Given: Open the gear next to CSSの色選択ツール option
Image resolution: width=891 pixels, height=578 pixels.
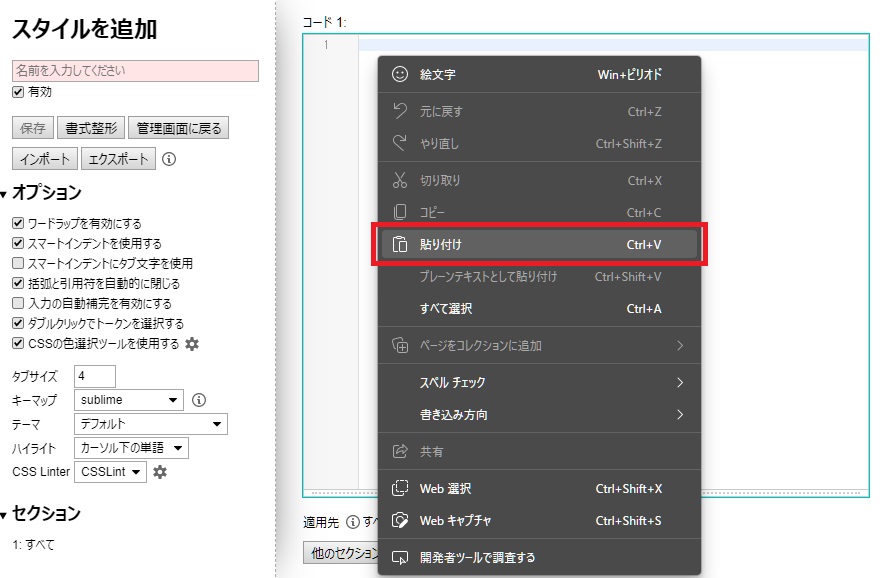Looking at the screenshot, I should click(192, 343).
